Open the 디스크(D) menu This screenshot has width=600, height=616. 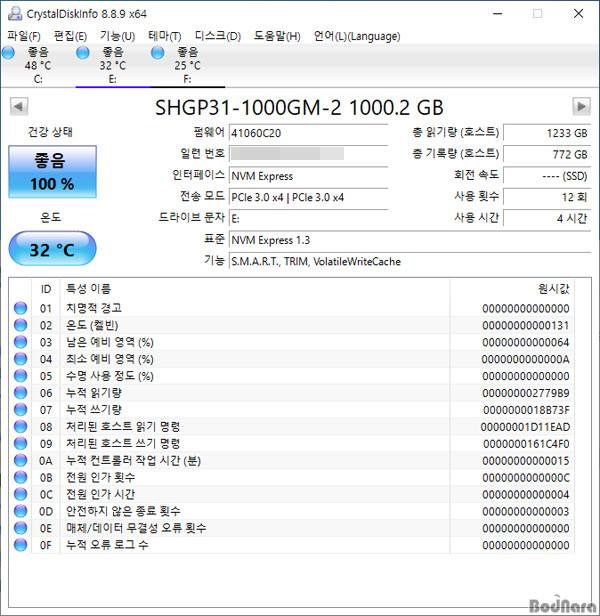pos(218,36)
